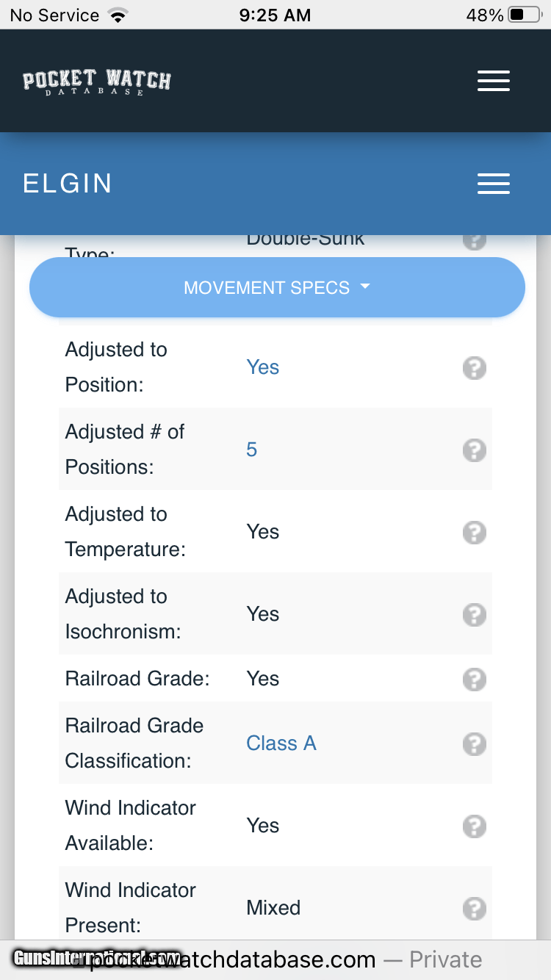Open help icon for Adjusted to Isochronism
The image size is (551, 980).
475,614
